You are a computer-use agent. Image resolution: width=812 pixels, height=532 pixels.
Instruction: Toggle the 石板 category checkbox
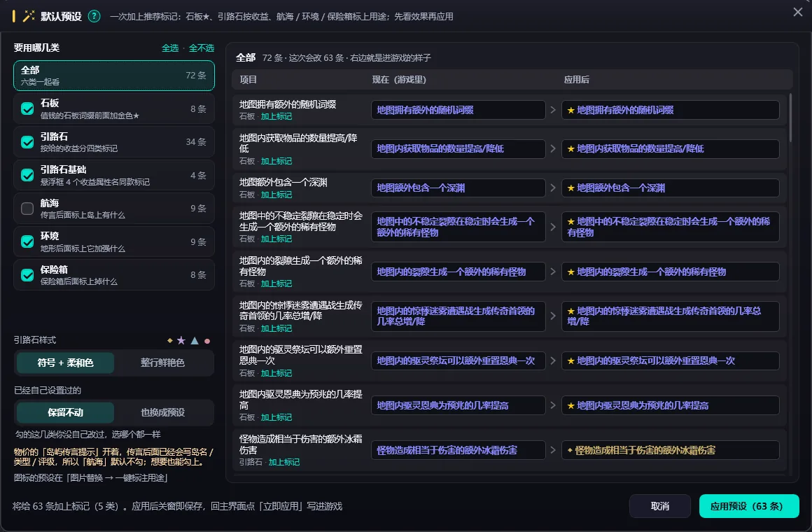pos(27,108)
